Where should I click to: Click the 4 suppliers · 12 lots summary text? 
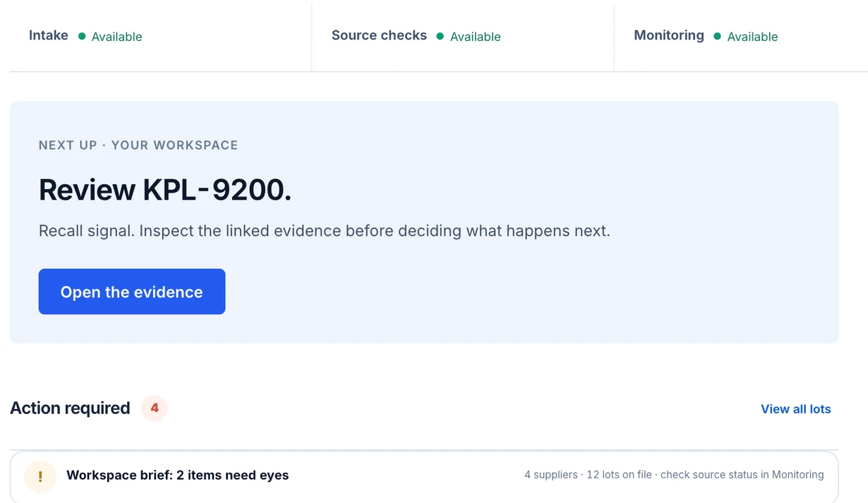[674, 475]
